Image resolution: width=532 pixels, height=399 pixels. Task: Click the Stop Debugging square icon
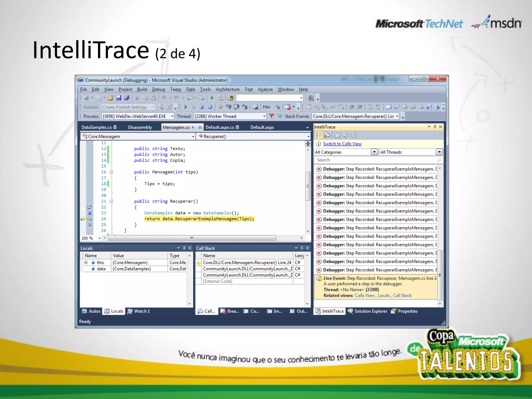(202, 107)
